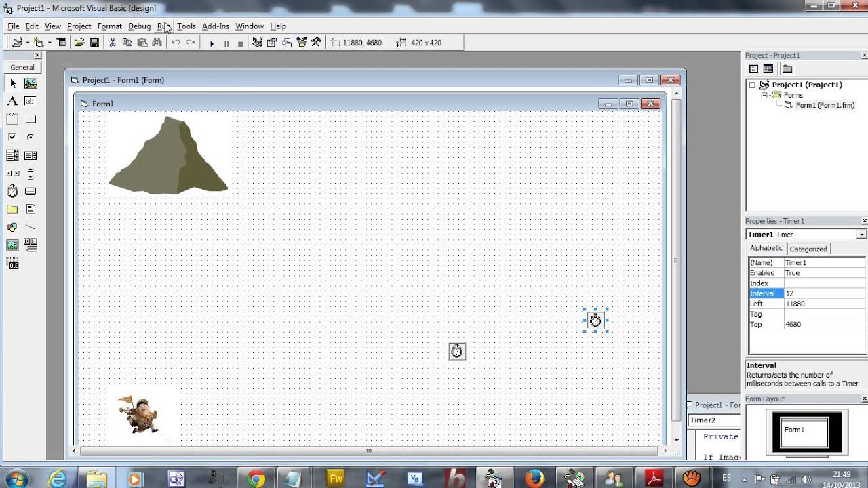Open the Add-Ins menu
The image size is (868, 488).
pyautogui.click(x=216, y=26)
